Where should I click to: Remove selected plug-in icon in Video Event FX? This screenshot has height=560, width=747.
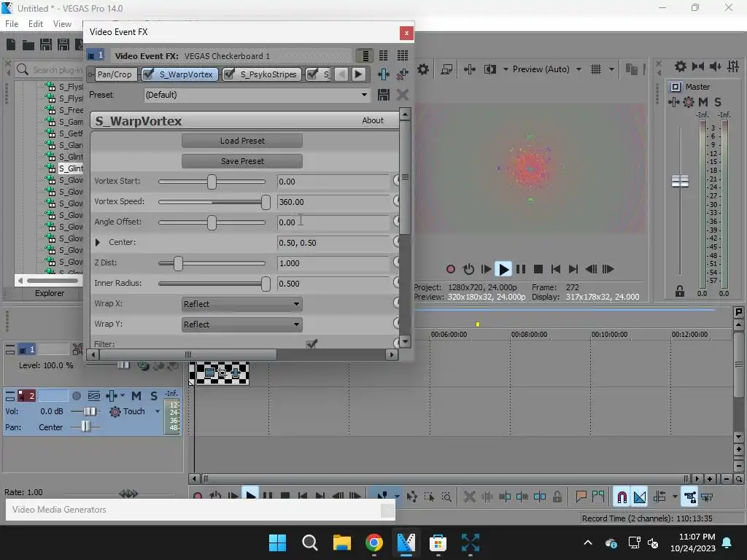pyautogui.click(x=402, y=74)
